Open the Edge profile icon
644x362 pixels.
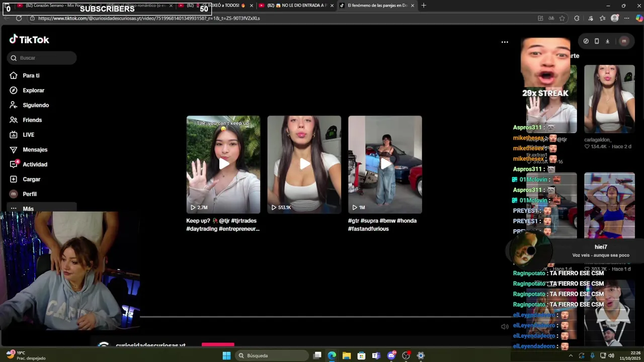point(615,18)
